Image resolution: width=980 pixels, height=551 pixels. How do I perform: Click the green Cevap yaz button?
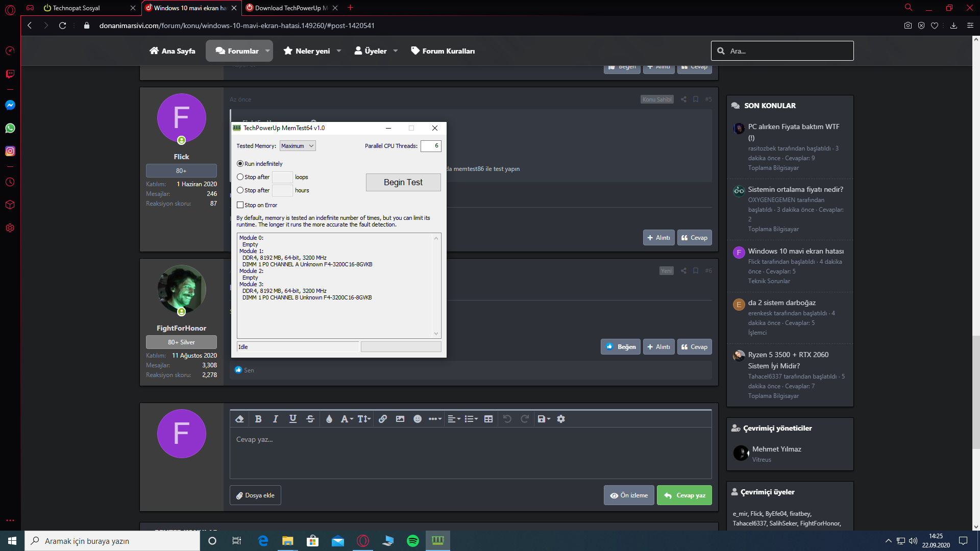coord(684,495)
